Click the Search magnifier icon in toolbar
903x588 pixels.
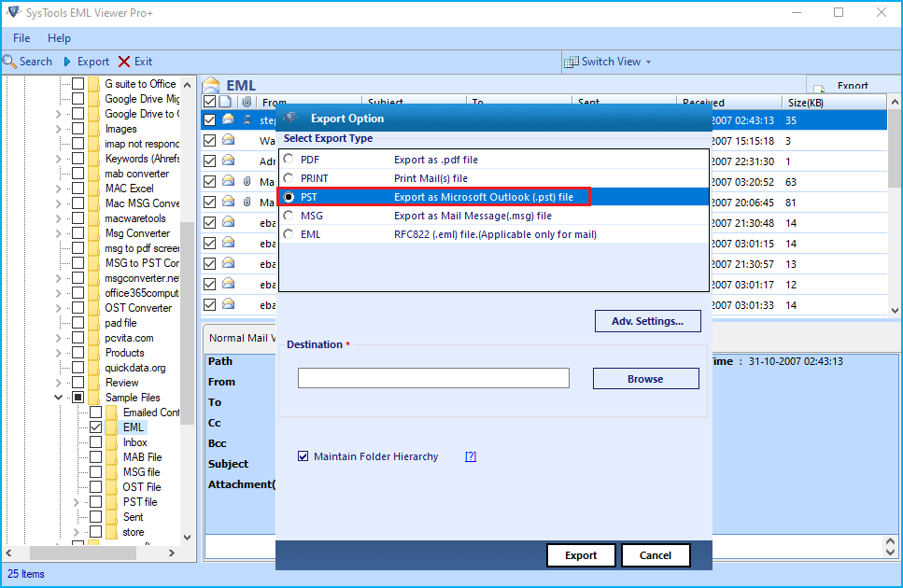pos(9,61)
